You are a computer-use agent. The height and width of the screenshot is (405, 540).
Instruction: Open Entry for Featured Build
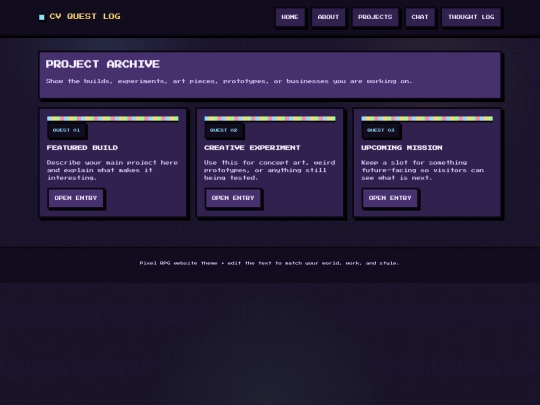tap(76, 198)
